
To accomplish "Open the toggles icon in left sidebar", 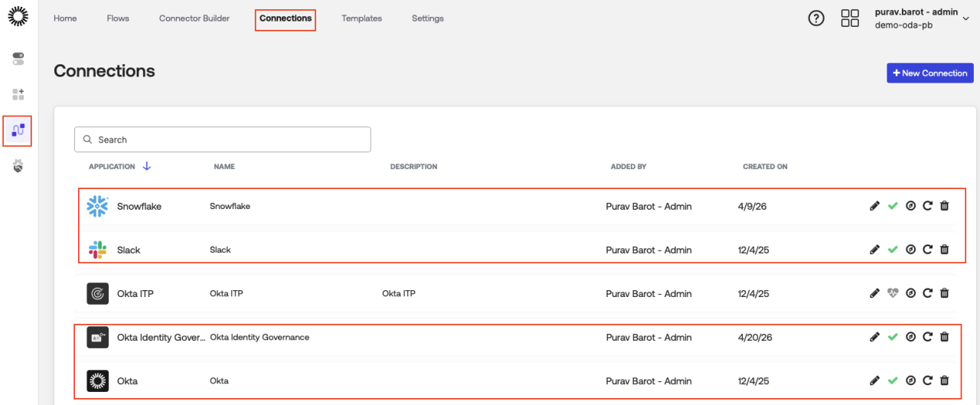I will pos(18,59).
